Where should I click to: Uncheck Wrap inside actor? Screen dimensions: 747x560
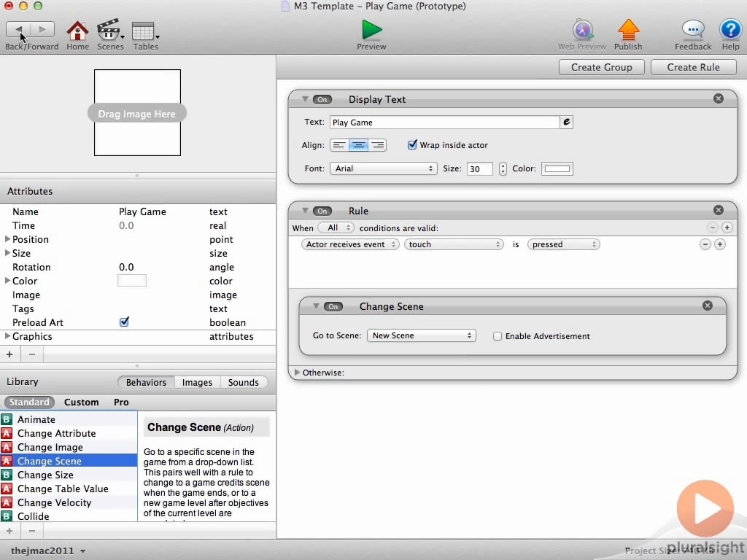pos(412,145)
